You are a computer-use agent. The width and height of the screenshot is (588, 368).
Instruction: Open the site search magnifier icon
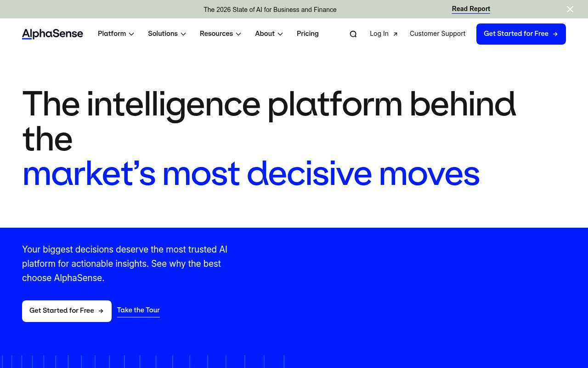tap(353, 34)
